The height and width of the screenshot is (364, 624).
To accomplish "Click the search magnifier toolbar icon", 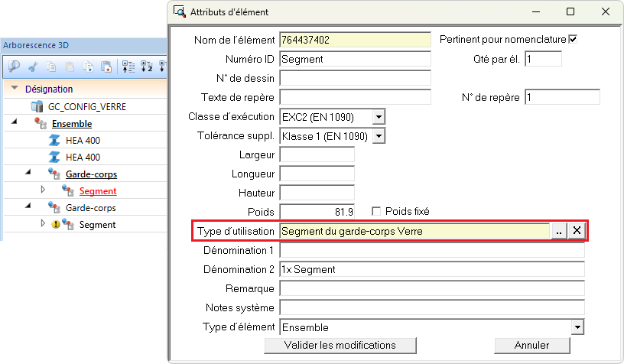I will 14,67.
